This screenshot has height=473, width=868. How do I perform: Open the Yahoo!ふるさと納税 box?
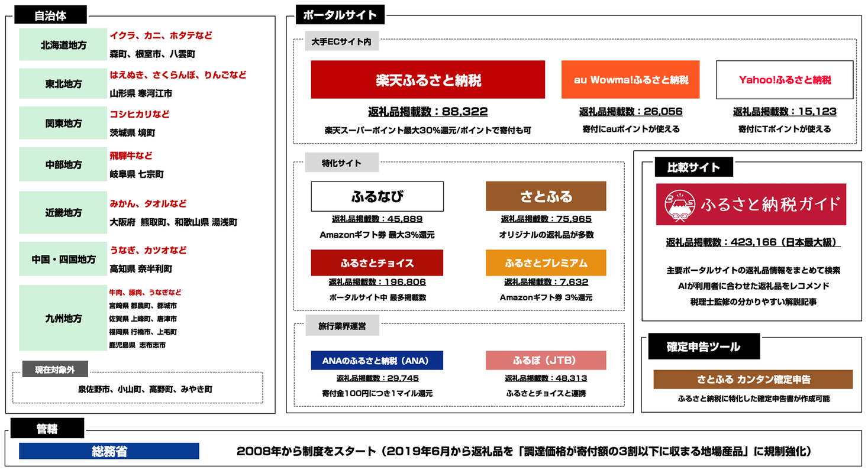coord(785,79)
